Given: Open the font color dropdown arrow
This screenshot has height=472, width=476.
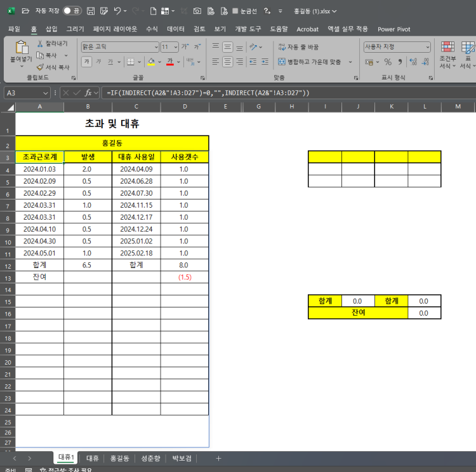Looking at the screenshot, I should [x=178, y=62].
